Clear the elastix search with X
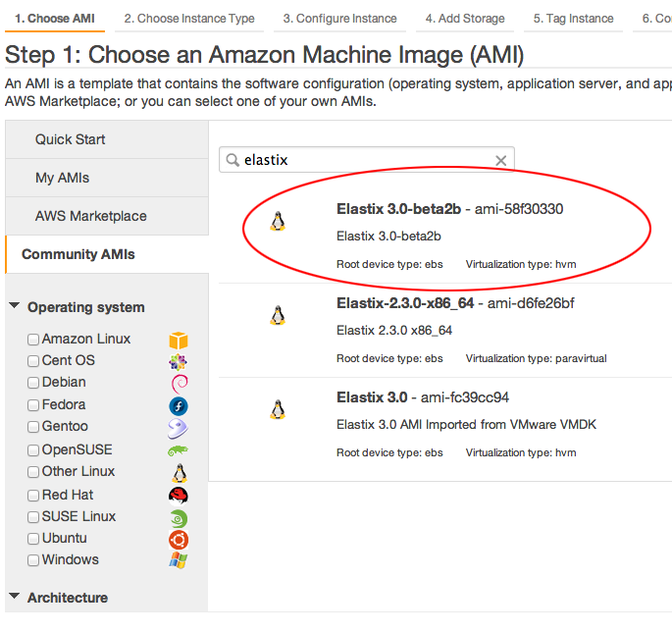Image resolution: width=672 pixels, height=633 pixels. (501, 160)
